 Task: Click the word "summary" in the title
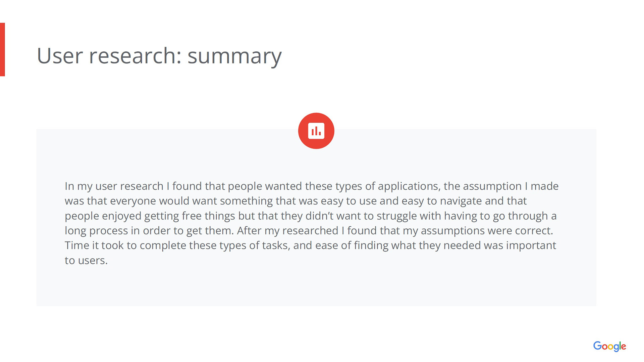234,56
